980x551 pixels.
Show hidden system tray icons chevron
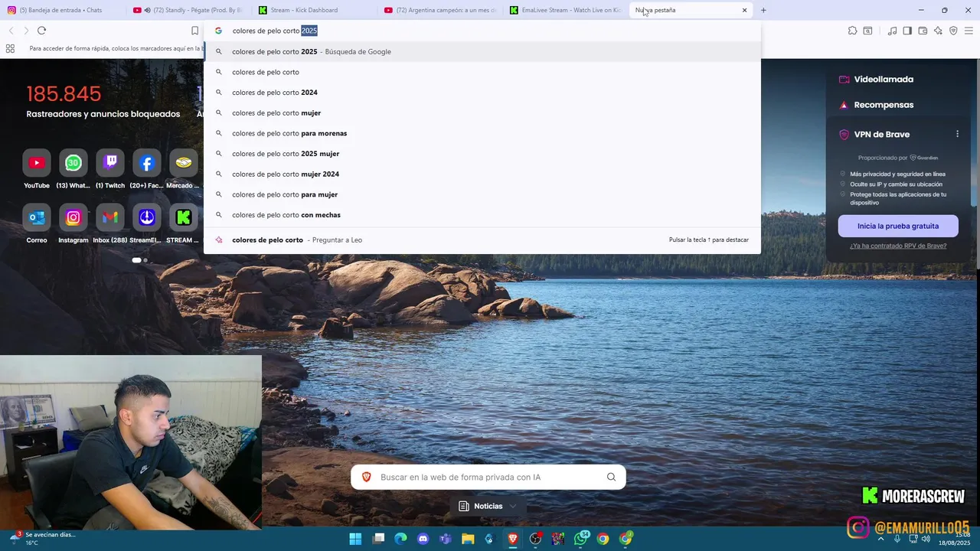(880, 539)
